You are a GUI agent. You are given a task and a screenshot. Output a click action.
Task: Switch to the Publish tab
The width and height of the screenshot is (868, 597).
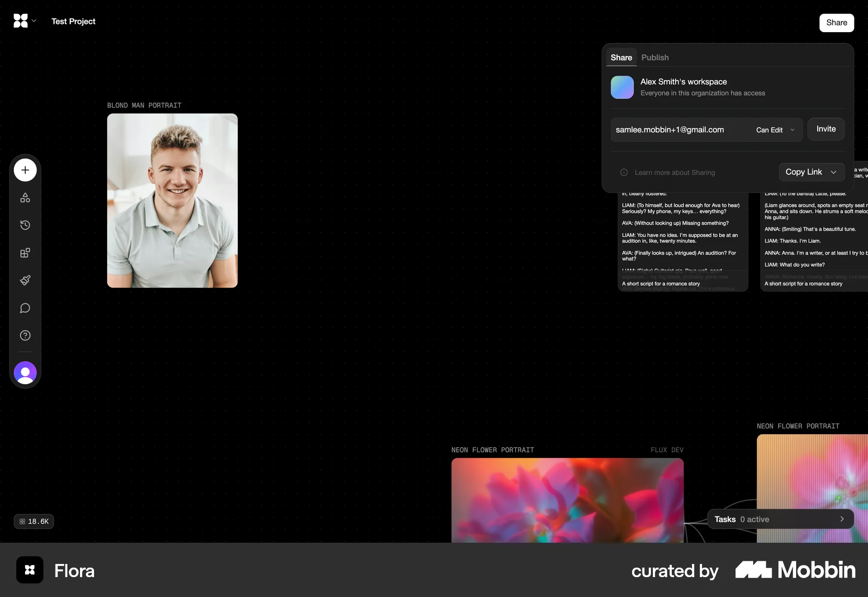[x=655, y=57]
